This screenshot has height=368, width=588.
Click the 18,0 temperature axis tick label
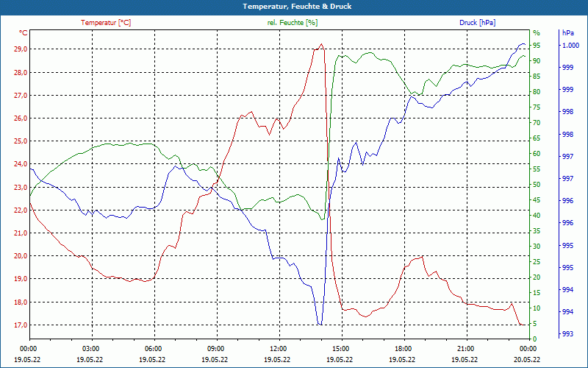click(x=21, y=302)
